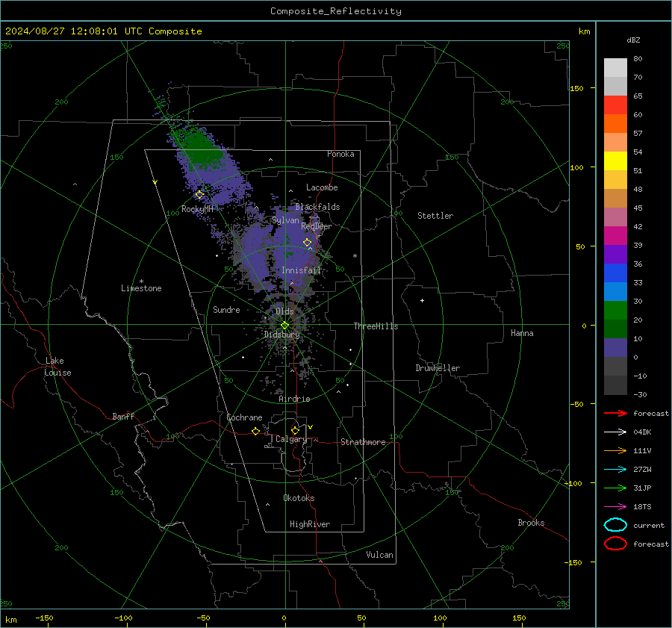Click the ThreeHills label
Viewport: 672px width, 628px height.
tap(376, 326)
